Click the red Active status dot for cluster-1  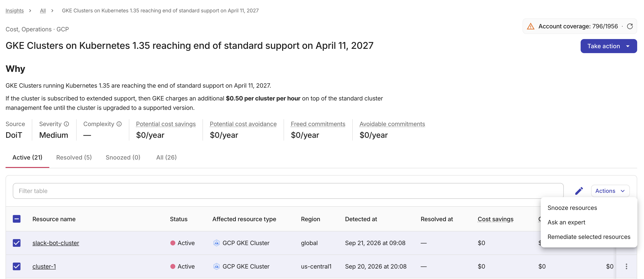[x=173, y=266]
